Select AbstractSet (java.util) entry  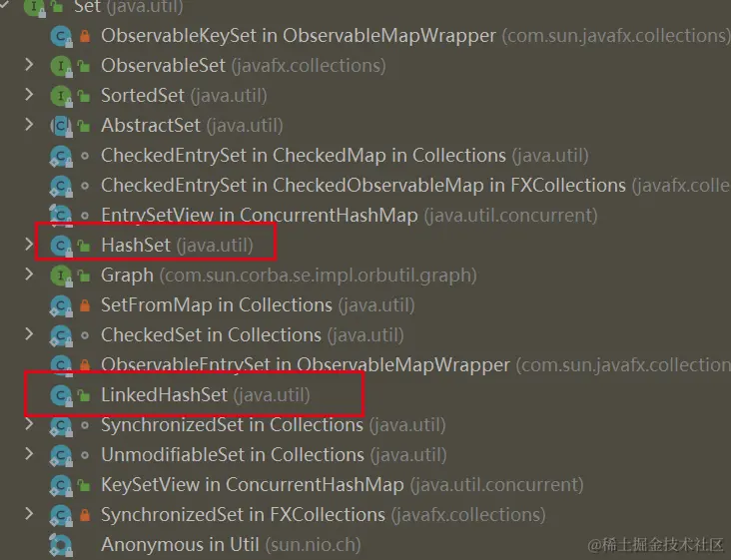click(192, 126)
